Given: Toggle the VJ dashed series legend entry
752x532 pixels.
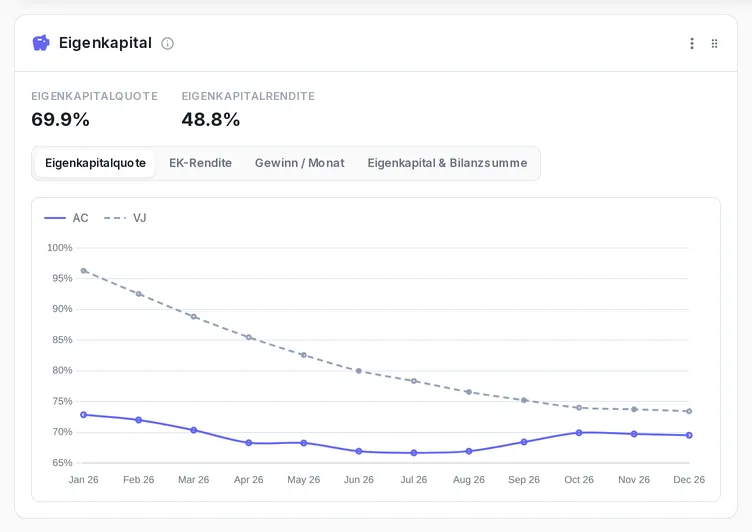Looking at the screenshot, I should tap(125, 218).
